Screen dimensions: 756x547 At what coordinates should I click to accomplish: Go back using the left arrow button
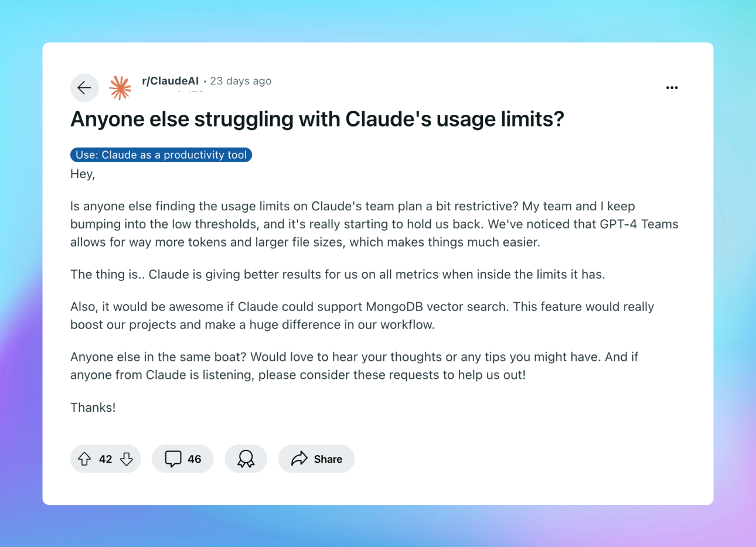pos(84,88)
